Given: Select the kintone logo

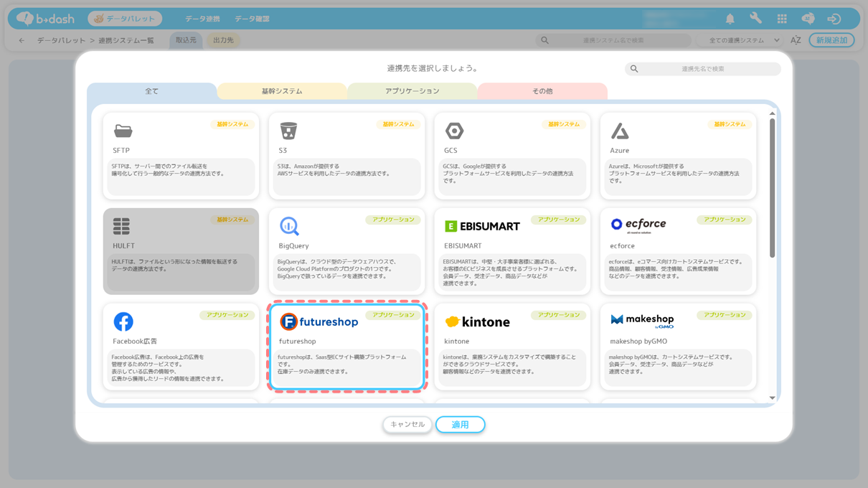Looking at the screenshot, I should click(x=477, y=322).
